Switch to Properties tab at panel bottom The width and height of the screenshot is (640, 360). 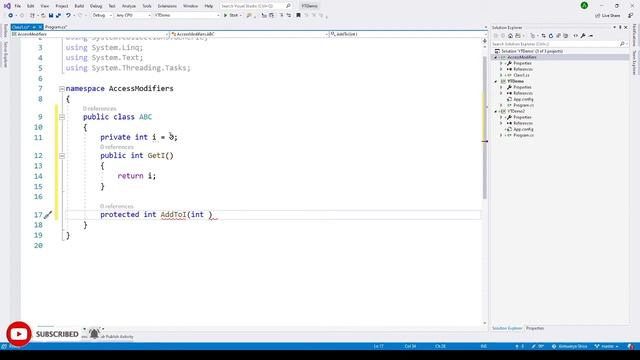[x=535, y=328]
